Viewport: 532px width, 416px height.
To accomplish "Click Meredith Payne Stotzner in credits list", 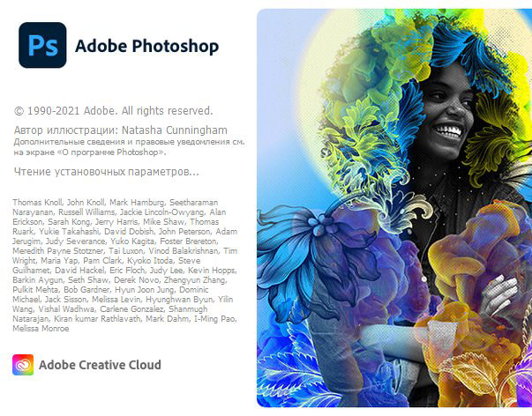I will tap(58, 251).
